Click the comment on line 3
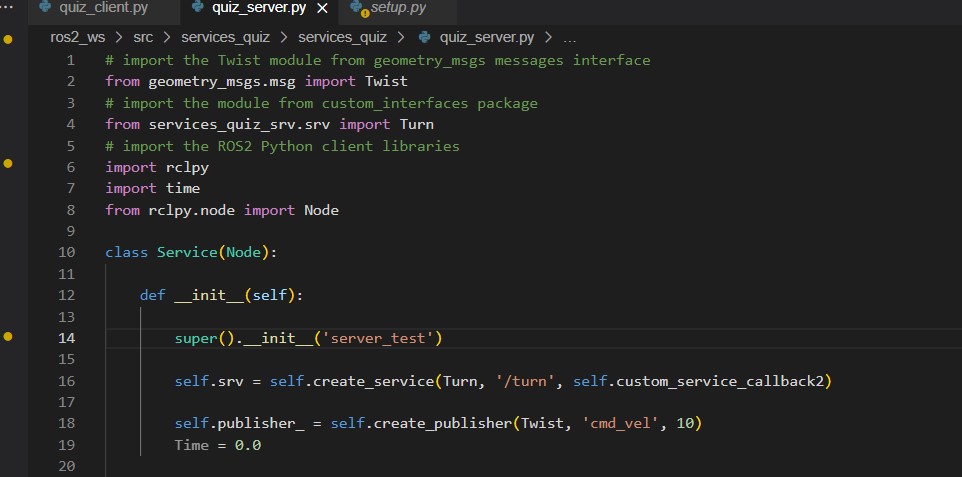This screenshot has height=477, width=962. click(x=321, y=103)
